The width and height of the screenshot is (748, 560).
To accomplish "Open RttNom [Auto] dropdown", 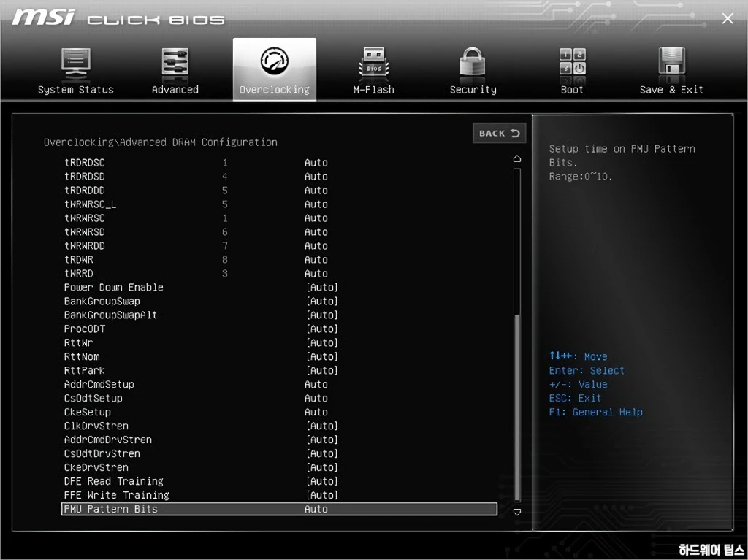I will coord(321,356).
